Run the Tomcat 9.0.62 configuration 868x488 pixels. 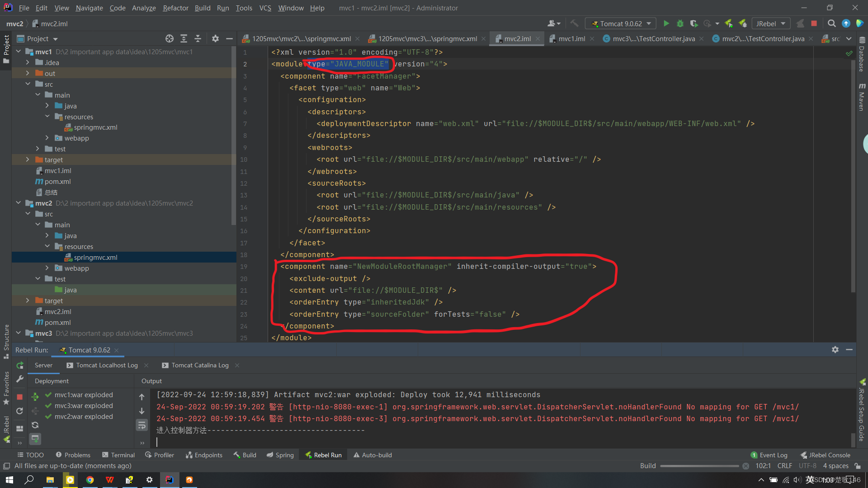click(666, 23)
